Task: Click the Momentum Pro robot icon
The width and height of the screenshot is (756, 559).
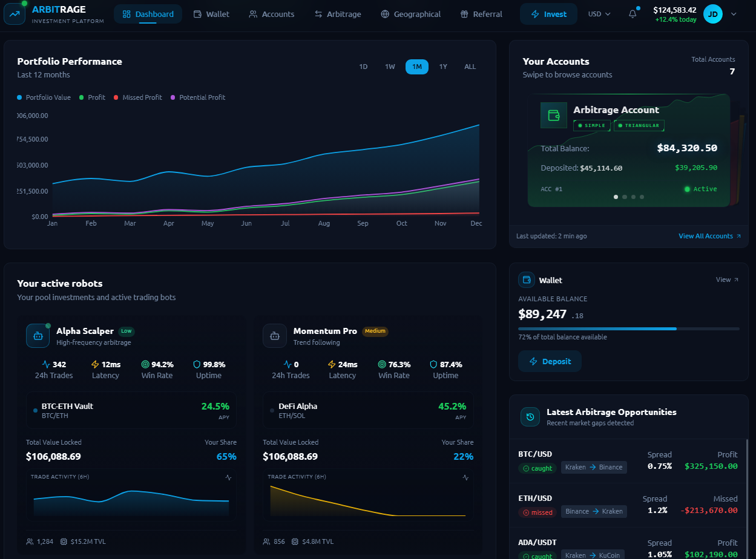Action: pyautogui.click(x=275, y=336)
